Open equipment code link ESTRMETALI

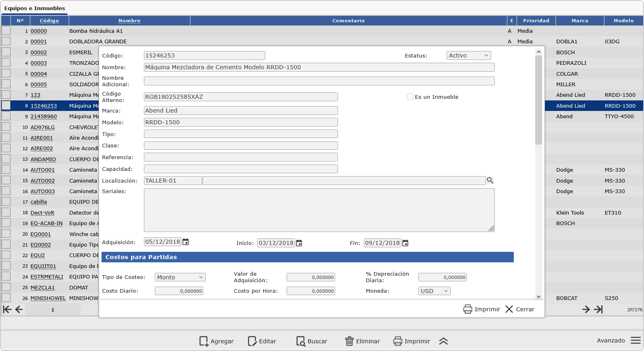coord(47,277)
